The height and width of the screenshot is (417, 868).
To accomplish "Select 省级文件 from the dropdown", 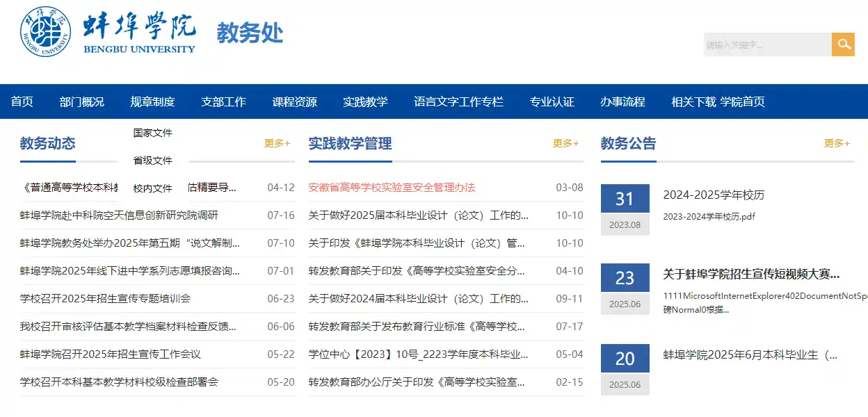I will (153, 161).
